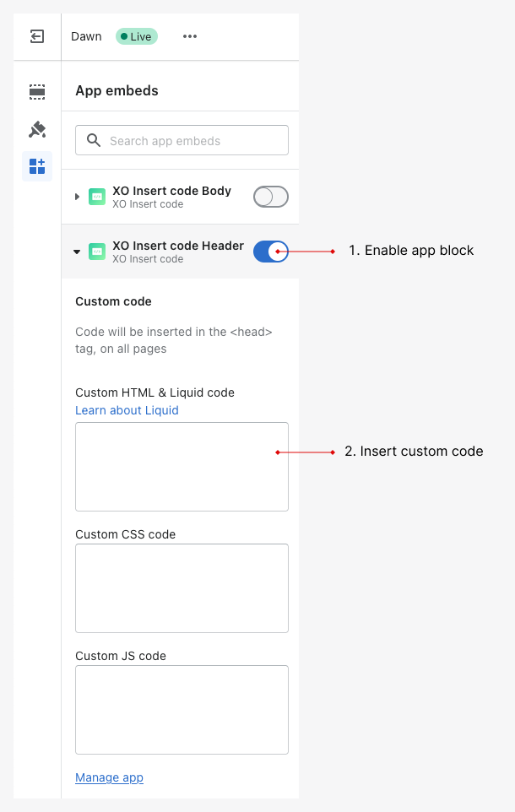
Task: Click the XO Insert code Header app icon
Action: 97,252
